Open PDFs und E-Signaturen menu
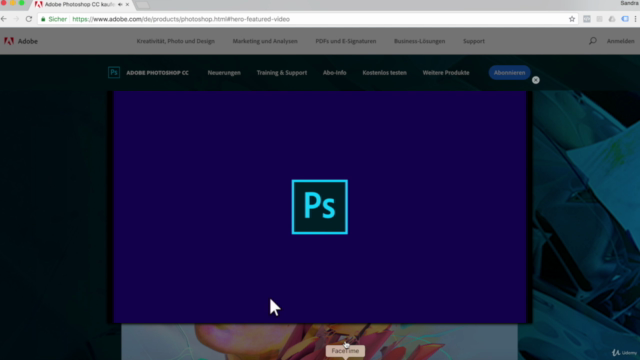The width and height of the screenshot is (640, 360). coord(346,41)
